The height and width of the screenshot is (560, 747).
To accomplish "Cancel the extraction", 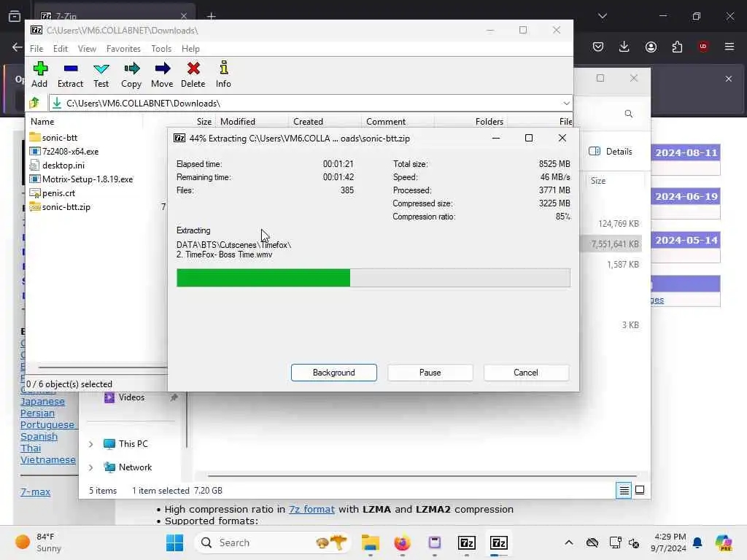I will [x=526, y=373].
